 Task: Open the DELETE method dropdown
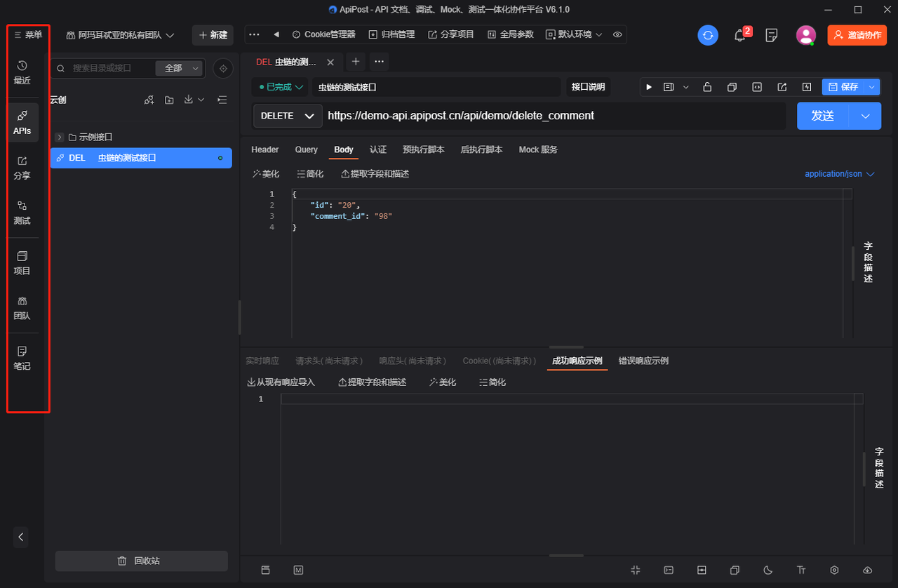(x=287, y=116)
